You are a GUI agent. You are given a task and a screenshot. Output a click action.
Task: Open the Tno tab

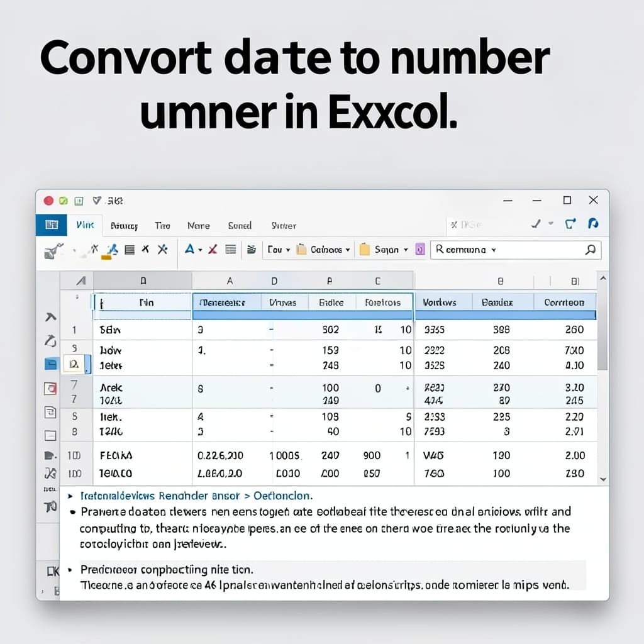coord(162,226)
